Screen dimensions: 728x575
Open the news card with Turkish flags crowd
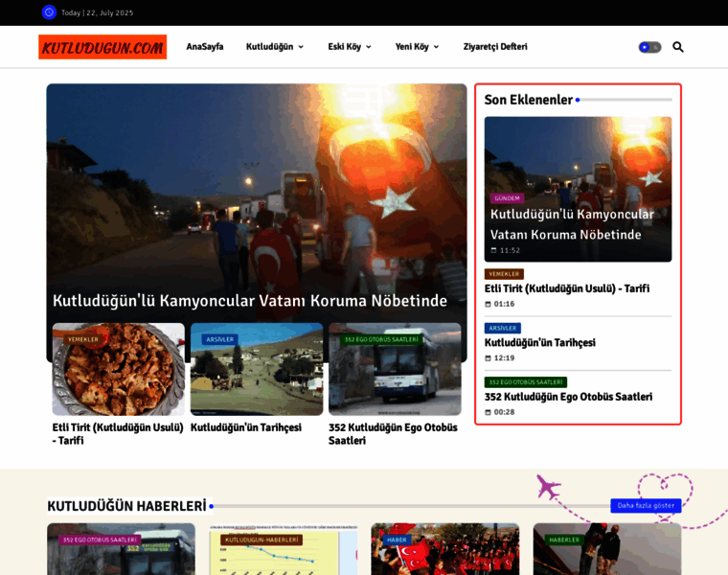(x=445, y=549)
